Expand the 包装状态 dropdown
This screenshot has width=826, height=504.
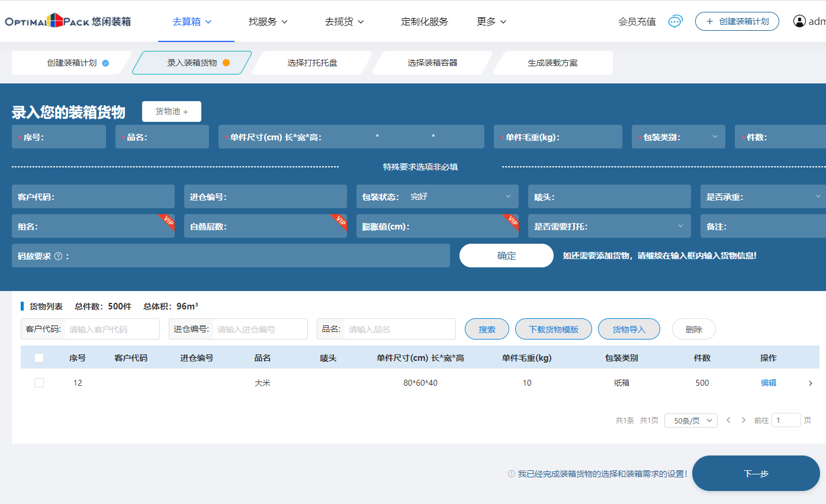click(508, 196)
